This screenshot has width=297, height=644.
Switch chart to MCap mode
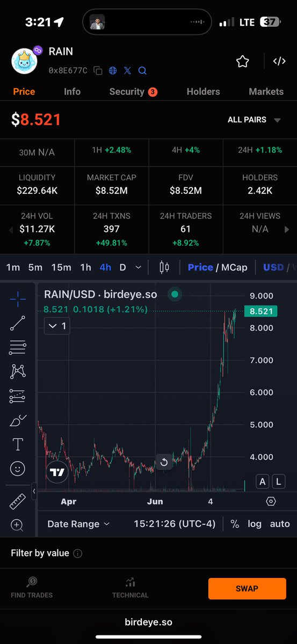click(x=234, y=267)
